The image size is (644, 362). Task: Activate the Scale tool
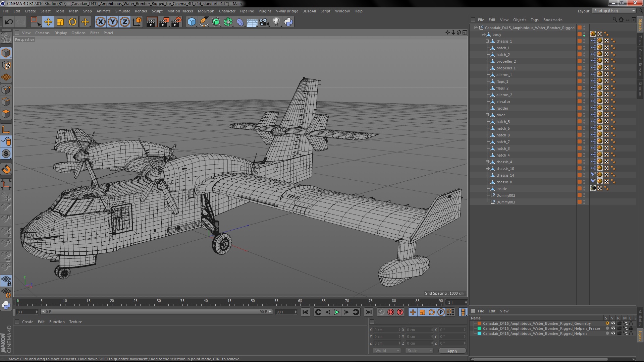pos(60,22)
